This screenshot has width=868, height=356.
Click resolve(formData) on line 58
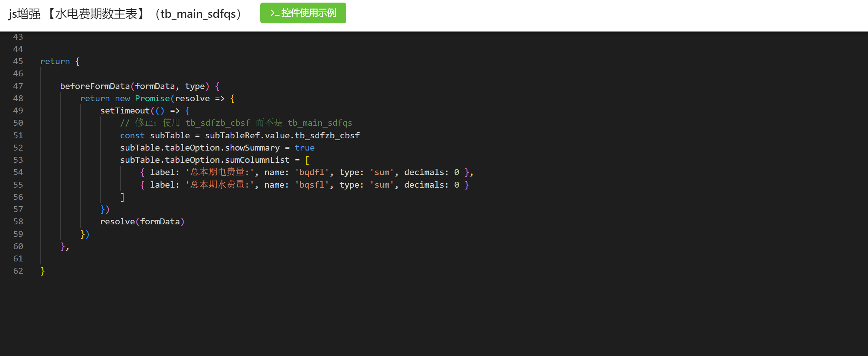pos(142,222)
